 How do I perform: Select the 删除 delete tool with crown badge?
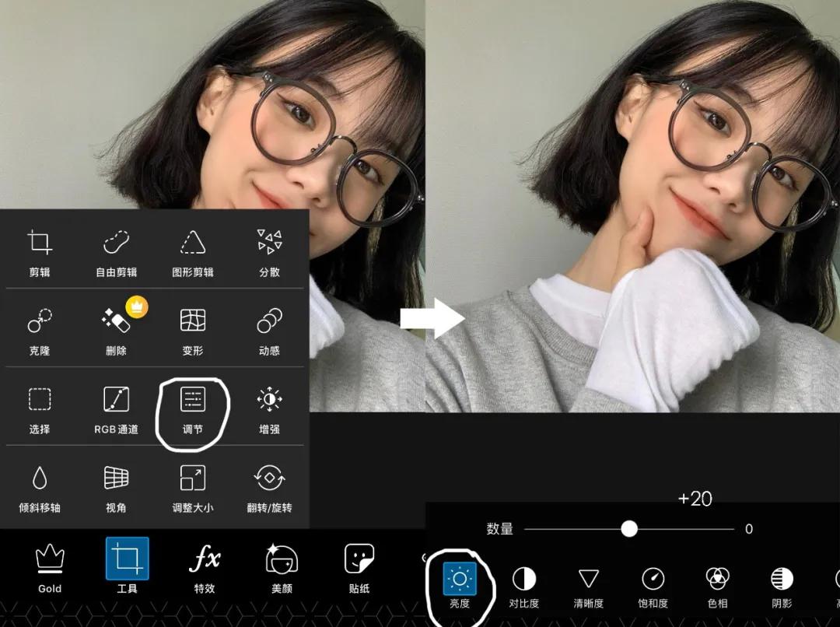[115, 331]
